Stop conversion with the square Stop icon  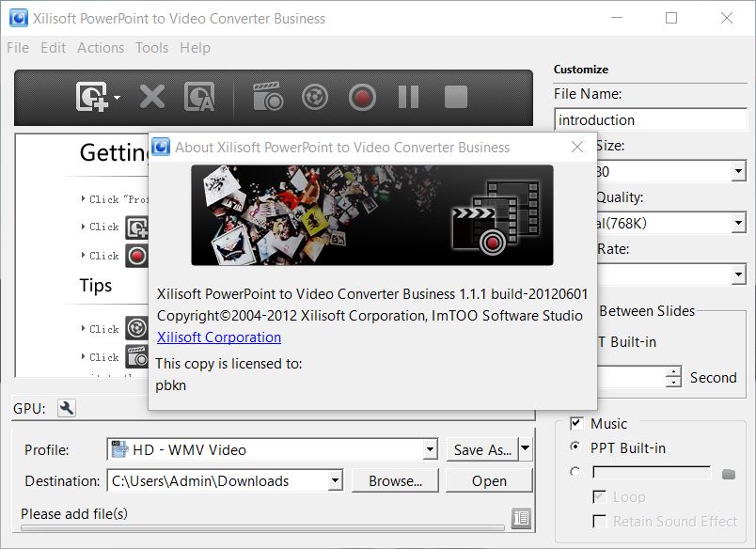(x=455, y=97)
